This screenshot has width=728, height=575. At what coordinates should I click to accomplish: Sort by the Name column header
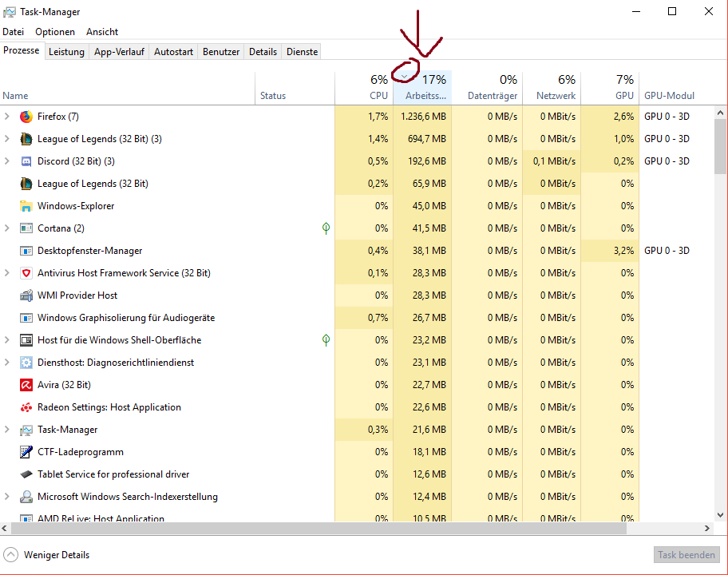(127, 88)
